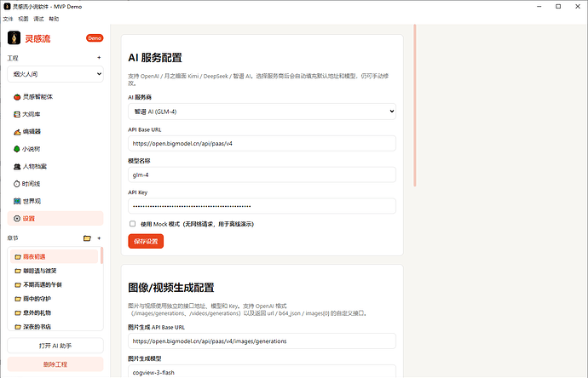This screenshot has height=378, width=588.
Task: Add a new project with 工程 plus
Action: [x=99, y=58]
